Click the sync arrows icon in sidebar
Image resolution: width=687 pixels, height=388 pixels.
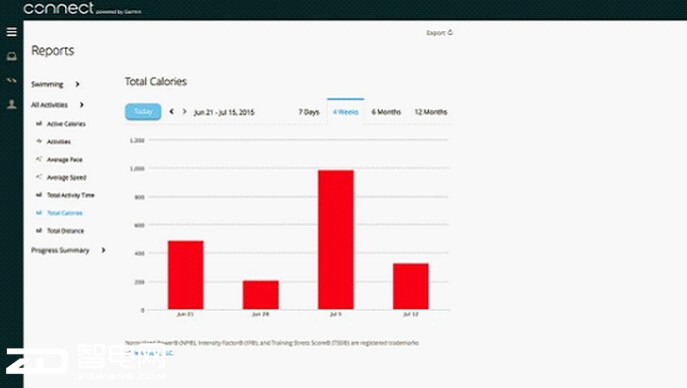click(11, 80)
